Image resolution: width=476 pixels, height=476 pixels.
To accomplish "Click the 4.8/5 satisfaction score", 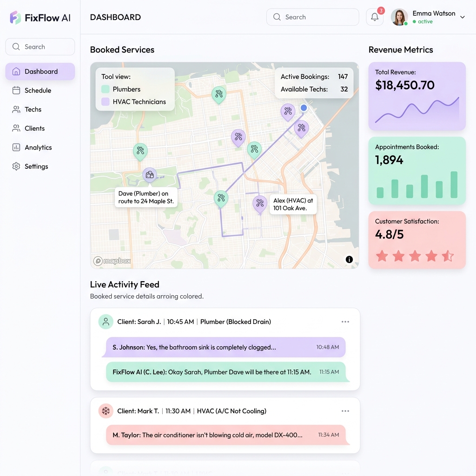I will (389, 234).
